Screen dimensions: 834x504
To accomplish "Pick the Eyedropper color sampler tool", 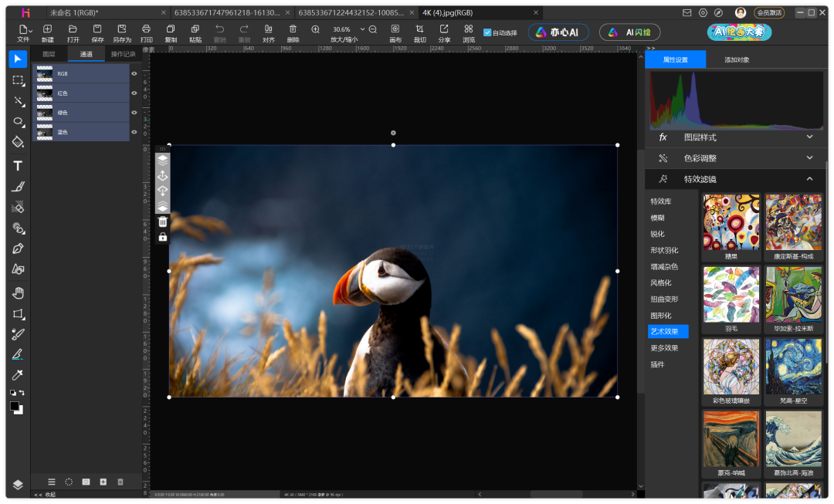I will pyautogui.click(x=18, y=375).
